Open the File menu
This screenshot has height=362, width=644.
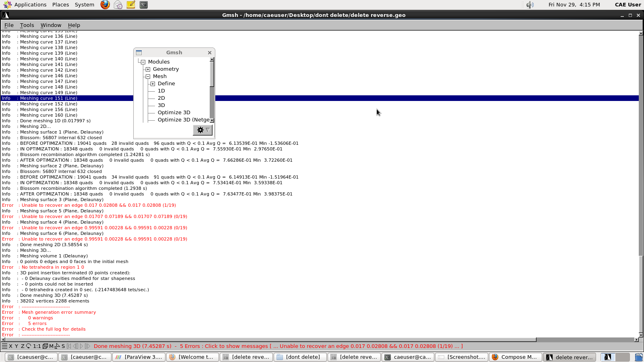tap(9, 25)
